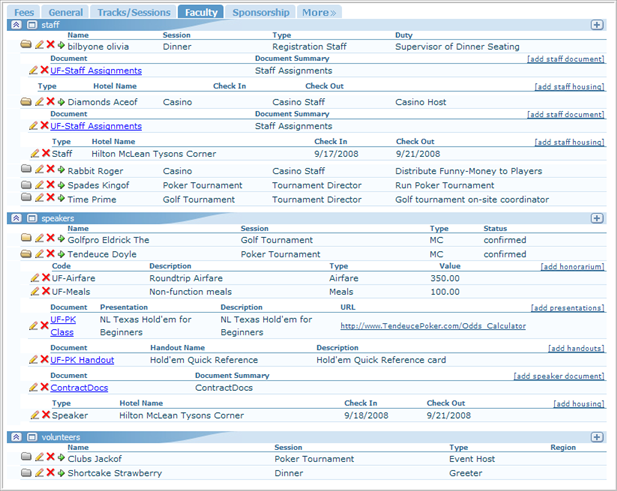Image resolution: width=617 pixels, height=491 pixels.
Task: Delete bilbyone olivia staff record
Action: (x=50, y=44)
